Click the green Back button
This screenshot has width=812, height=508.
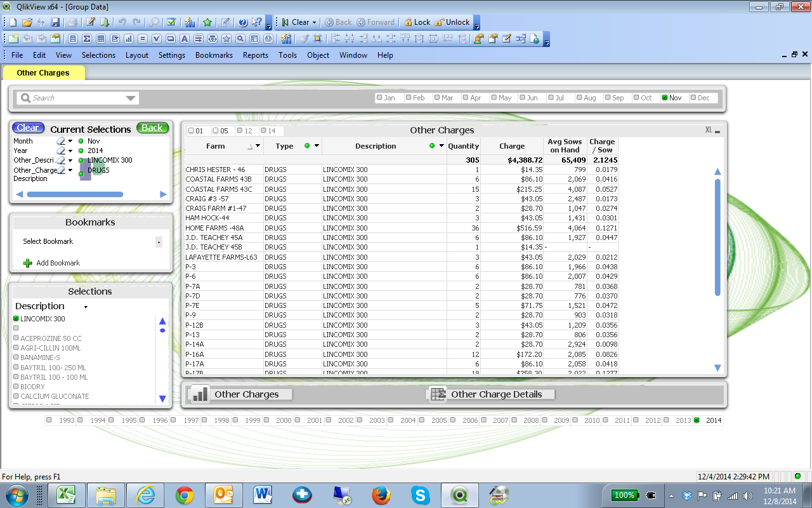click(152, 128)
